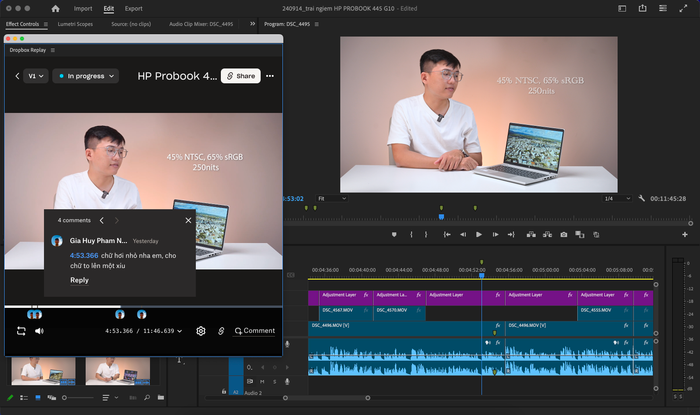
Task: Click the Share button
Action: pyautogui.click(x=241, y=76)
